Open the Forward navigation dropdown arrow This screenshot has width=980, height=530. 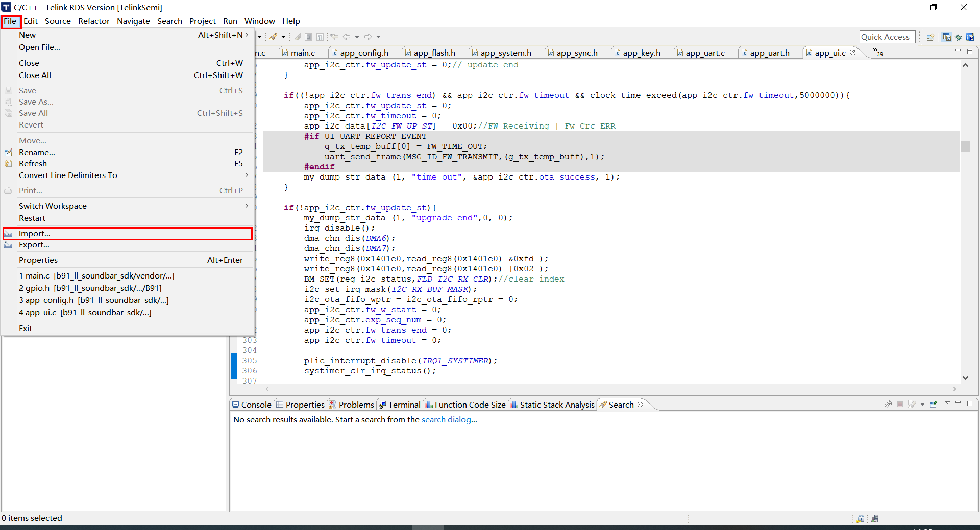[x=379, y=37]
